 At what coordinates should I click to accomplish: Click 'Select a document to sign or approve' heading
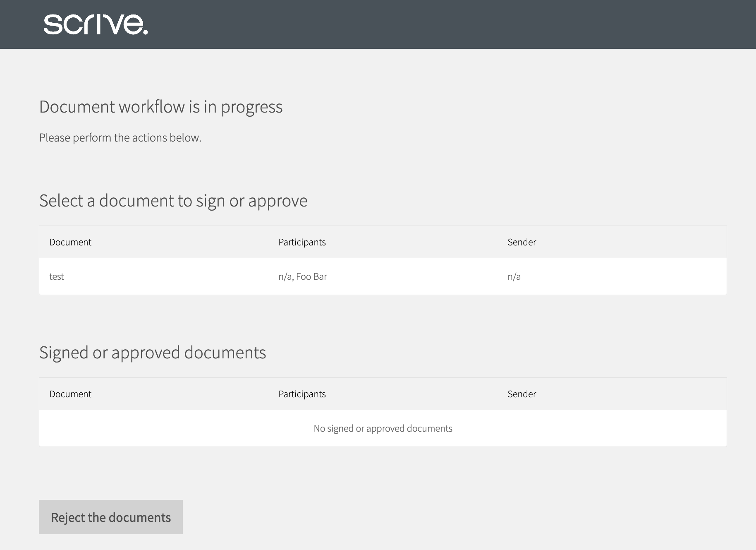tap(173, 201)
